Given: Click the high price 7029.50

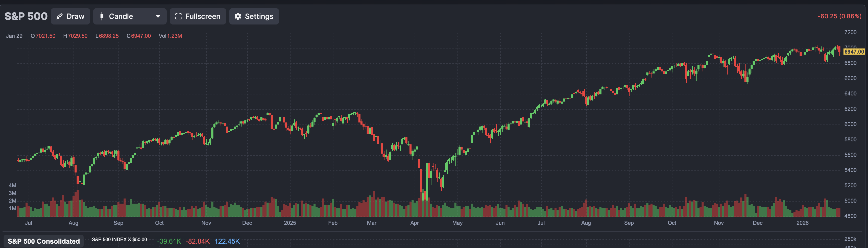Looking at the screenshot, I should click(x=78, y=36).
